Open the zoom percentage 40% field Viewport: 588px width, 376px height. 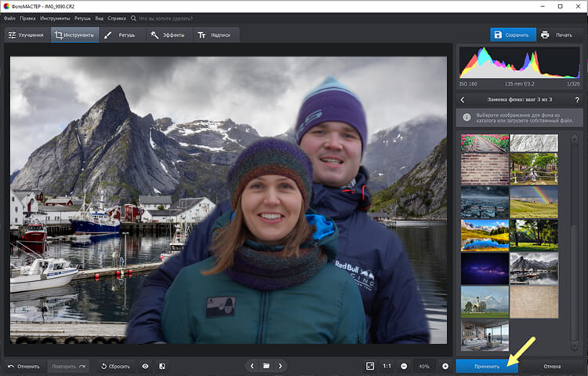pos(426,366)
